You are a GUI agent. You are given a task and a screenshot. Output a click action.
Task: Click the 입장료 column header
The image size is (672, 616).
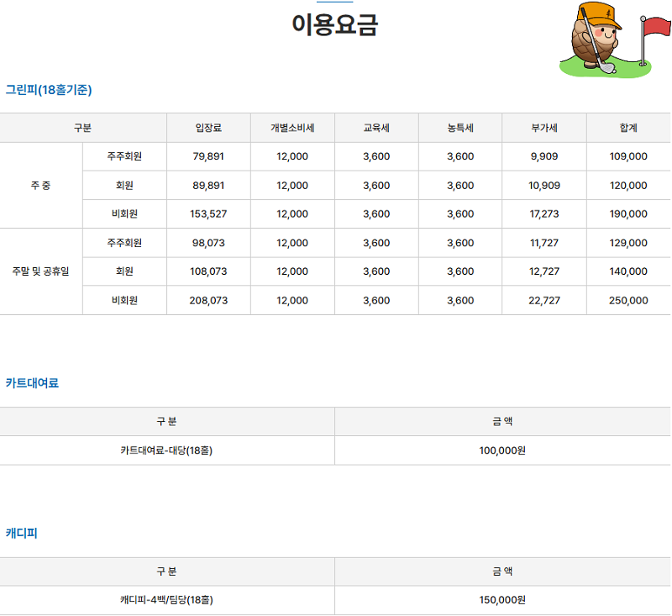tap(208, 128)
